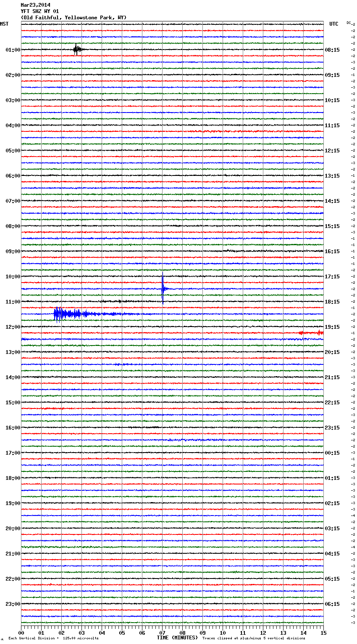
Task: Click the "14:00" MST time label
Action: (13, 377)
